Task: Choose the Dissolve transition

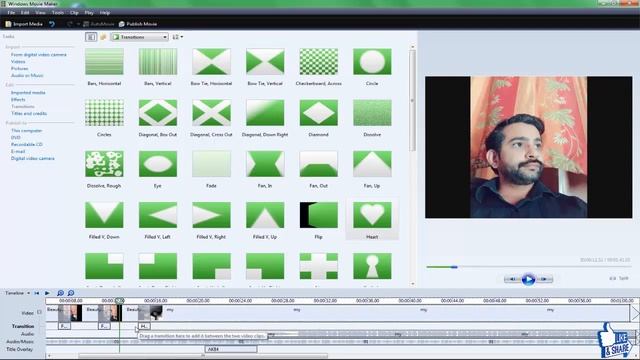Action: point(372,113)
